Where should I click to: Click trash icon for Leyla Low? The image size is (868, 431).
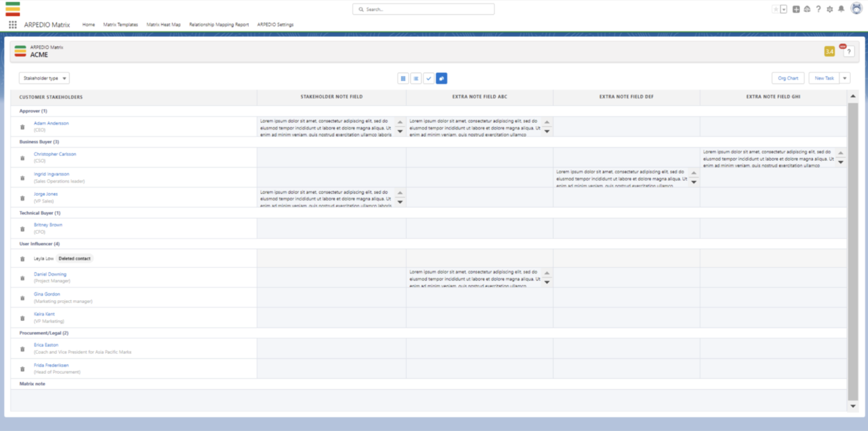tap(22, 259)
